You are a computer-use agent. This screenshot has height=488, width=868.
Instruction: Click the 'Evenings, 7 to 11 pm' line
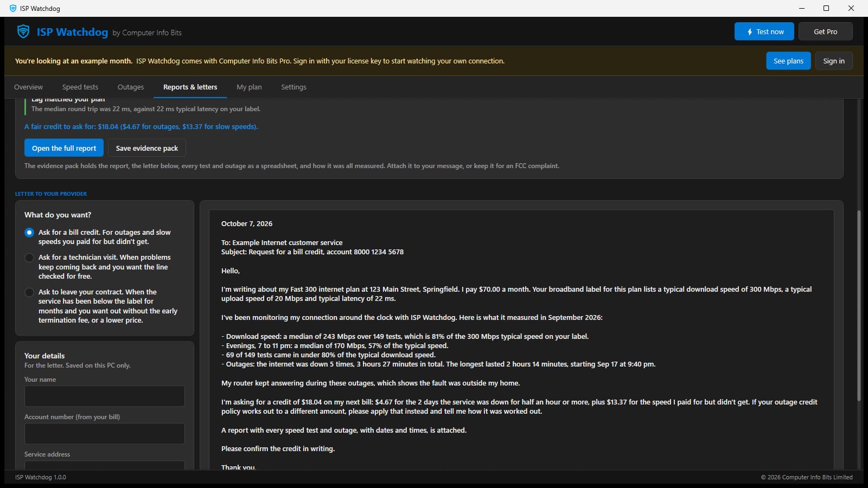click(x=335, y=345)
